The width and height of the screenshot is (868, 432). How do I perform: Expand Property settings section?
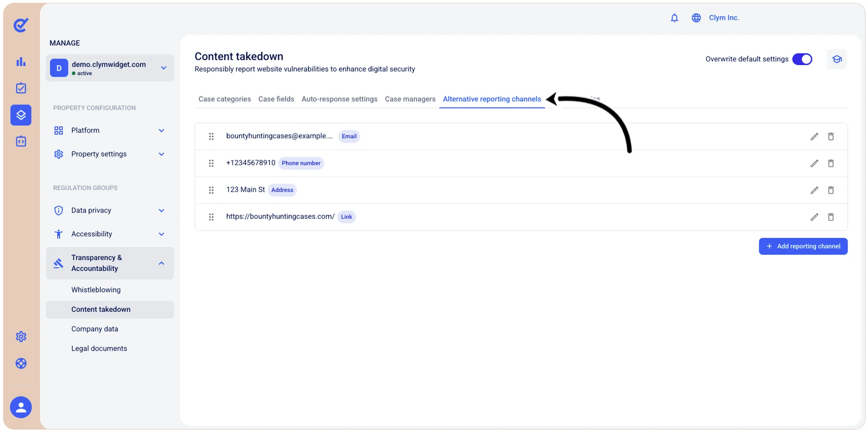click(x=110, y=154)
